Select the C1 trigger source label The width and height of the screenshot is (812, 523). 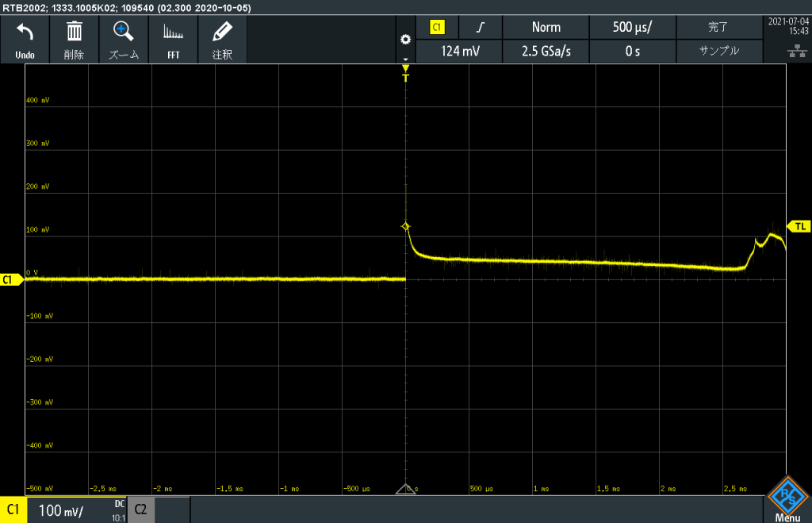[x=437, y=27]
